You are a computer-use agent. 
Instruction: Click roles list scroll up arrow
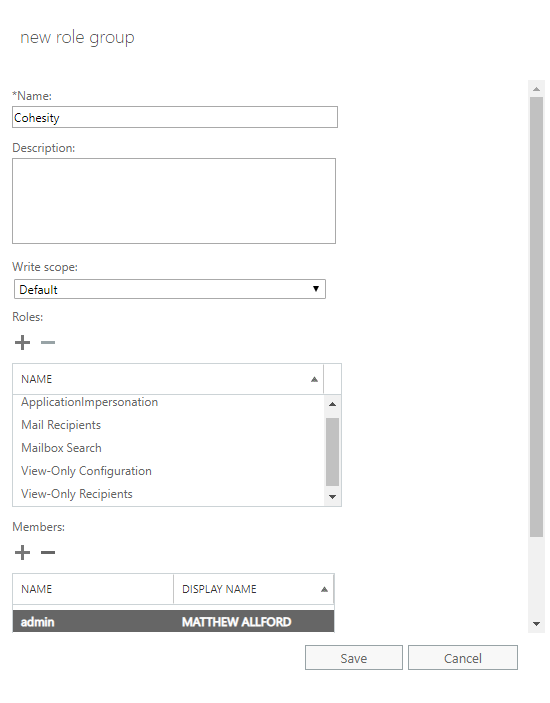pos(332,404)
